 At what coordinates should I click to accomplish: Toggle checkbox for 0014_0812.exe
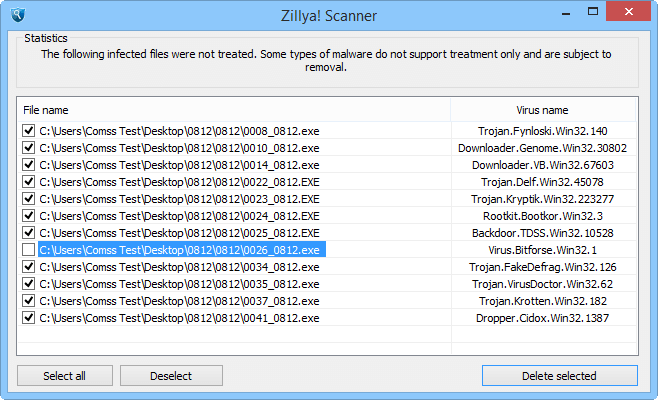pyautogui.click(x=28, y=165)
